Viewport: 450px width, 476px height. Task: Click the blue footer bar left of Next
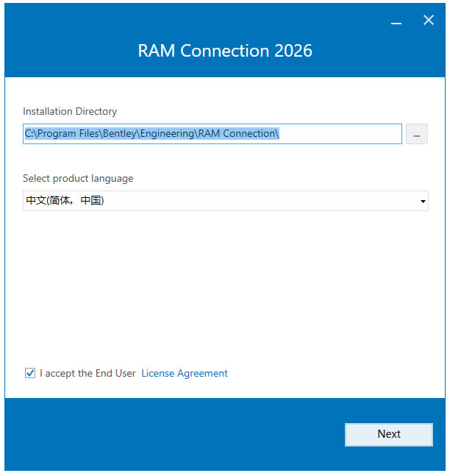click(173, 434)
